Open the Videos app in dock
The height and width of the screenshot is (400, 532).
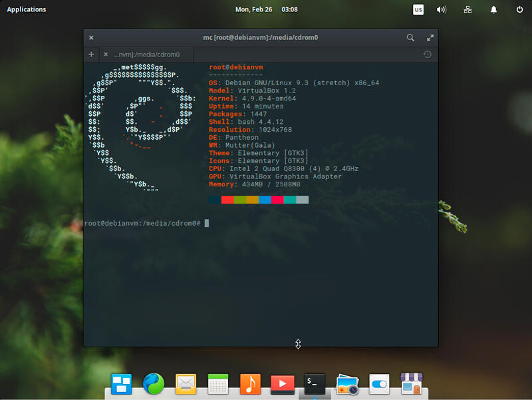[x=282, y=384]
